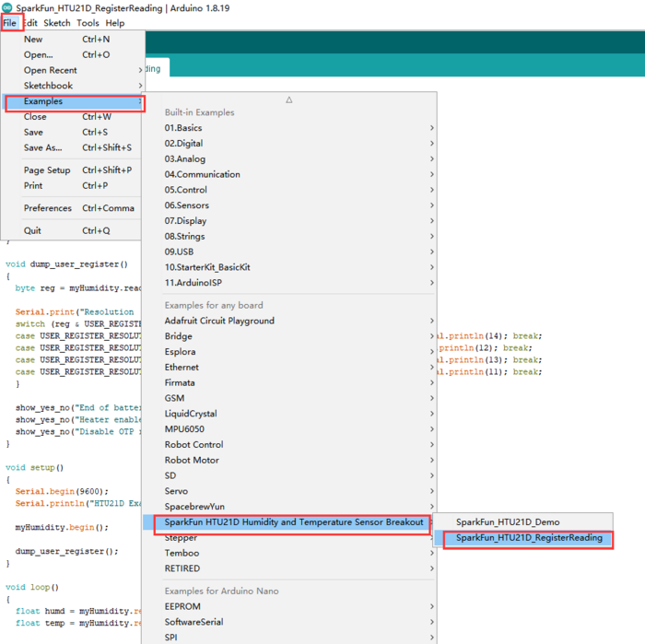The image size is (645, 644).
Task: Open the Robot Motor examples submenu
Action: click(x=289, y=460)
